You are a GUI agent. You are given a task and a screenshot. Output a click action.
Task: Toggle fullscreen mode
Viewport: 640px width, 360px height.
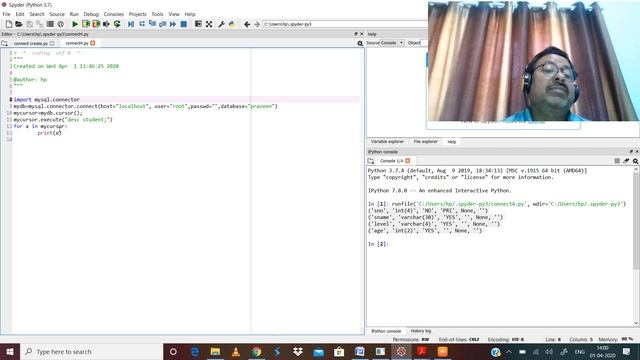209,24
